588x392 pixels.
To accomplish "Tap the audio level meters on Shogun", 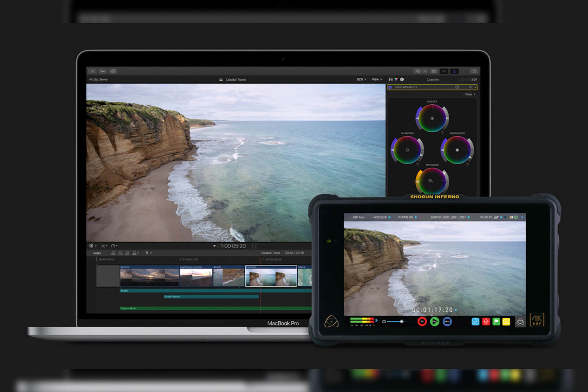I will [362, 321].
